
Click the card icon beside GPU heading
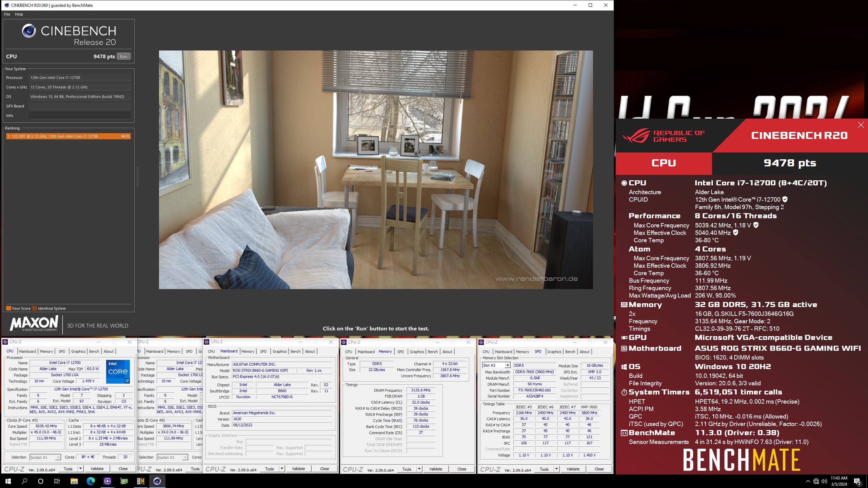(624, 338)
